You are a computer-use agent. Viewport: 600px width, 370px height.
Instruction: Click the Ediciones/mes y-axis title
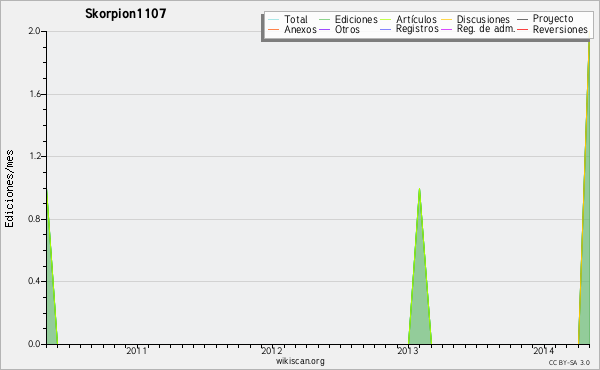click(9, 189)
